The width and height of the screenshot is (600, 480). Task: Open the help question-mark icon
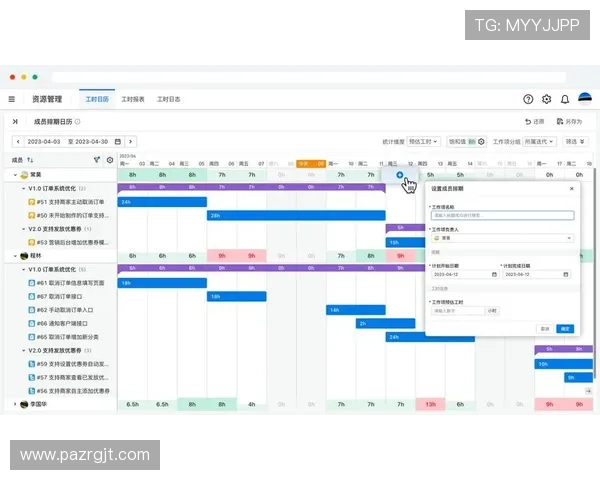pyautogui.click(x=528, y=99)
